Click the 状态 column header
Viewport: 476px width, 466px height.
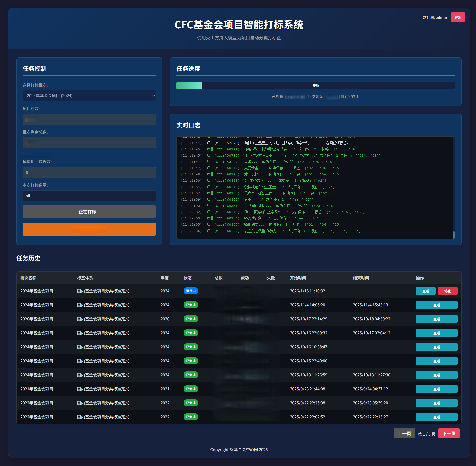pos(187,278)
